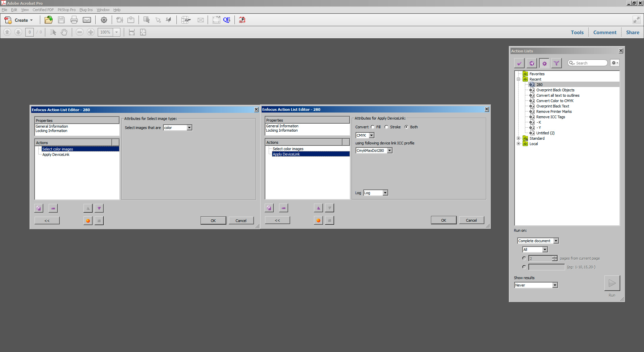Click OK in the left Action List Editor
The image size is (644, 352).
pyautogui.click(x=213, y=221)
